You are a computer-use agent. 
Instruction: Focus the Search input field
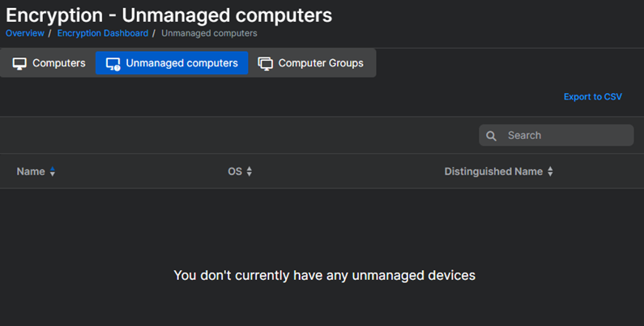pyautogui.click(x=565, y=135)
